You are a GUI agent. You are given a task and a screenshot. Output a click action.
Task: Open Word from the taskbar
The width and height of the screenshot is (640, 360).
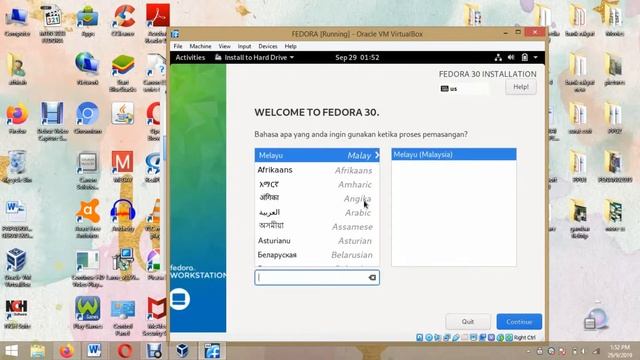pyautogui.click(x=95, y=351)
